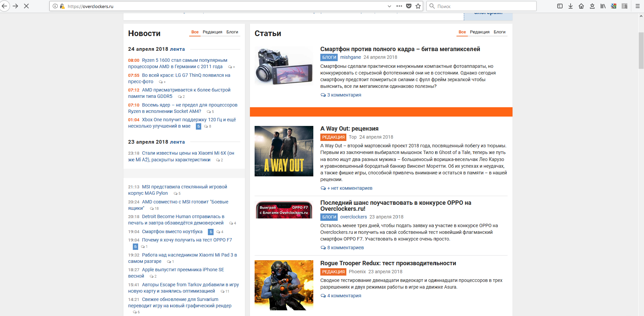Click the Rogue Trooper thumbnail image
Screen dimensions: 644x316
point(284,285)
